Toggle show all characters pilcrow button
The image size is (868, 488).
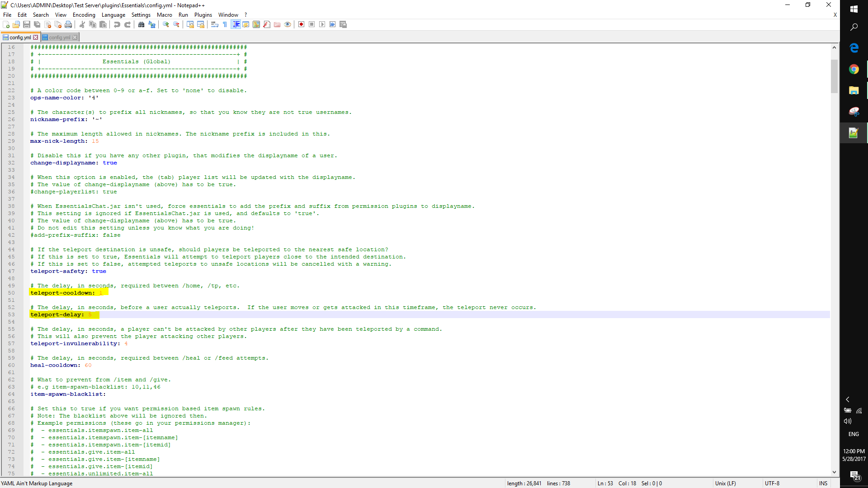click(225, 24)
